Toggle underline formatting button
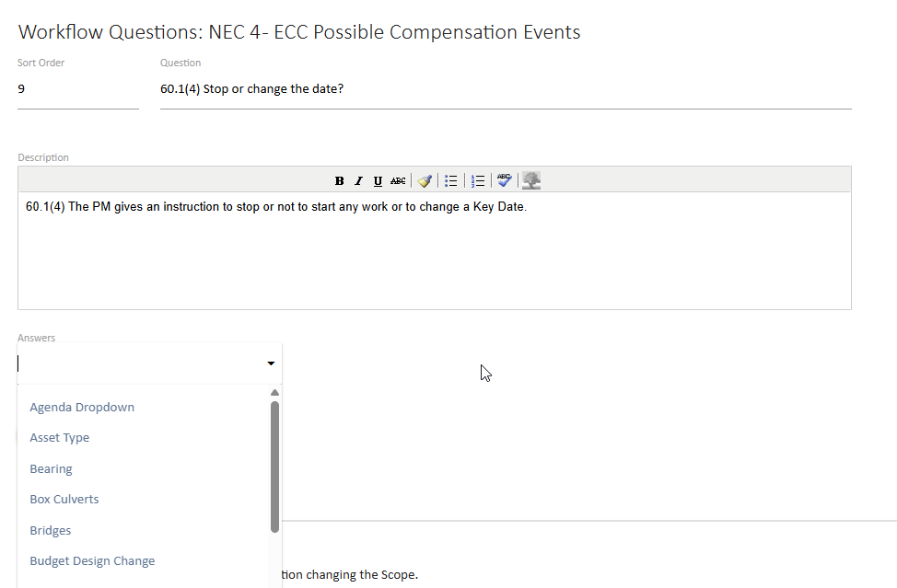Image resolution: width=897 pixels, height=588 pixels. 378,180
